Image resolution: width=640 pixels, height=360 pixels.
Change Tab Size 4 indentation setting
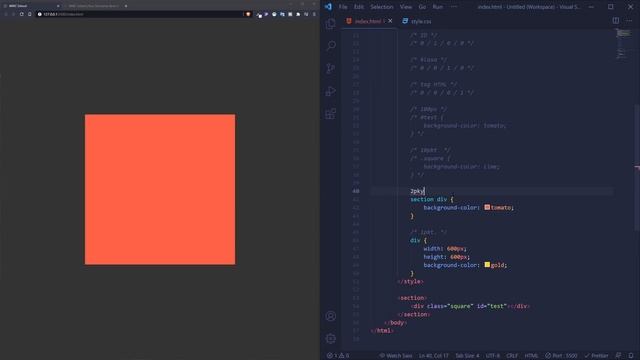point(467,356)
